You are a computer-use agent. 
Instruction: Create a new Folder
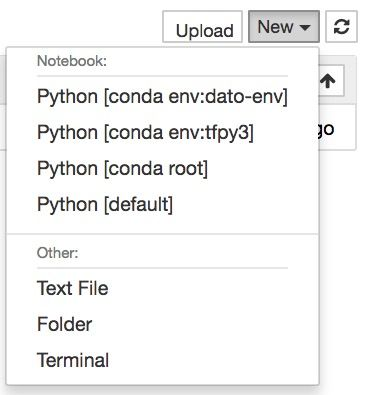pos(162,324)
